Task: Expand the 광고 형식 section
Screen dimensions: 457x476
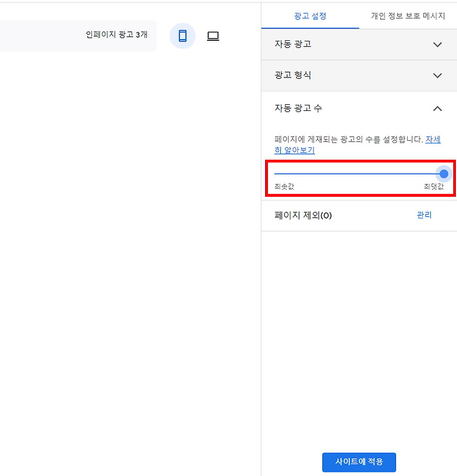Action: point(359,76)
